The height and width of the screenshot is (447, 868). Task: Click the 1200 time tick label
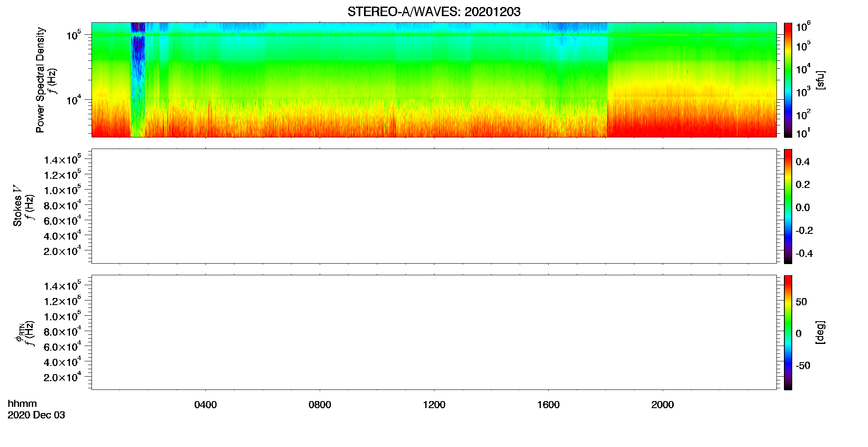[x=434, y=405]
